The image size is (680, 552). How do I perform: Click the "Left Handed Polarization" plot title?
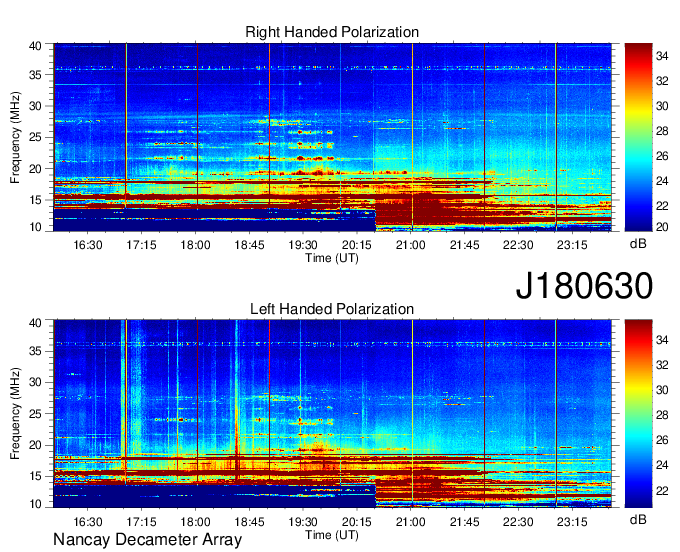click(332, 309)
